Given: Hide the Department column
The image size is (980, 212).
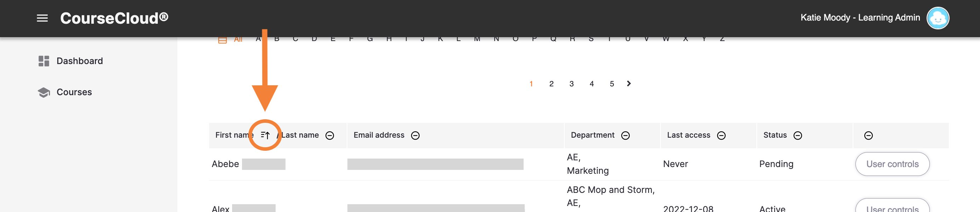Looking at the screenshot, I should pos(626,136).
